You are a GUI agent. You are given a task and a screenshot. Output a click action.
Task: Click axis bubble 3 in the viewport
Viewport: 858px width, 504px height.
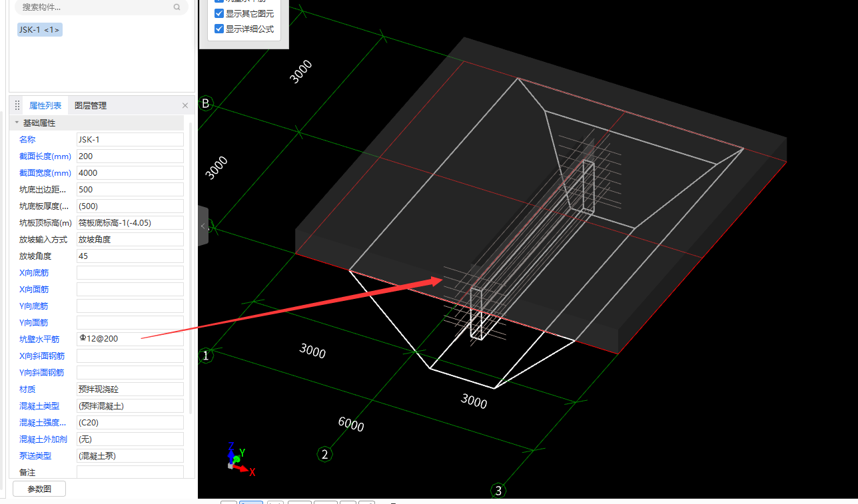(498, 491)
